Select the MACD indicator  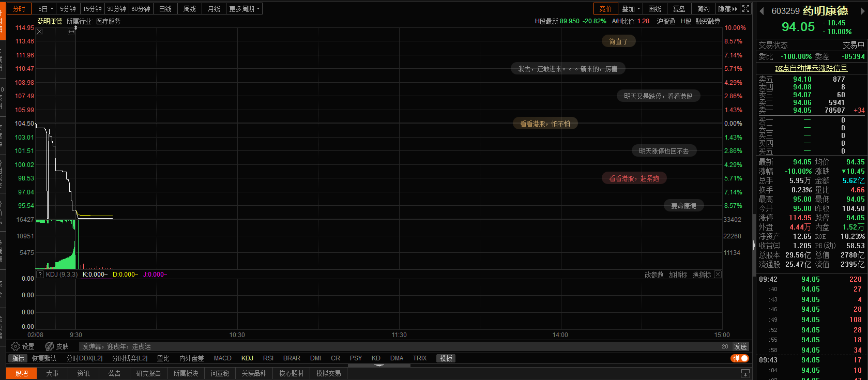point(223,358)
